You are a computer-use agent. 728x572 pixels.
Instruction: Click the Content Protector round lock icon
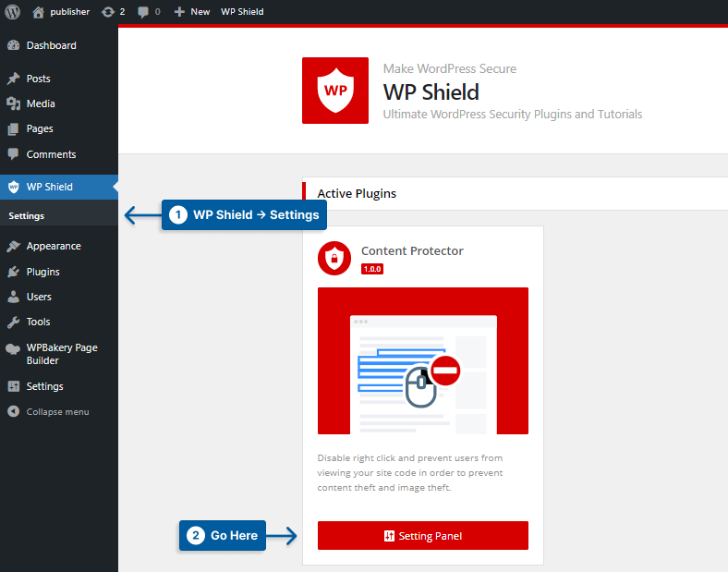pyautogui.click(x=334, y=258)
